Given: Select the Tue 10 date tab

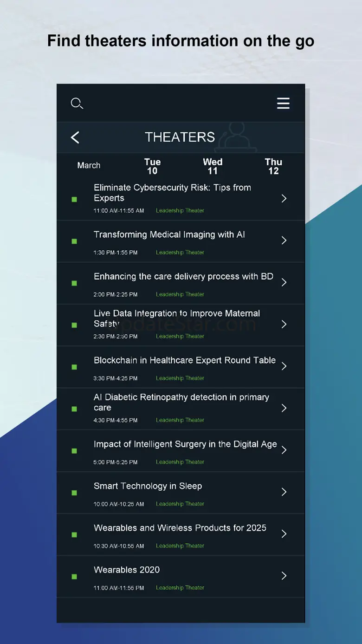Looking at the screenshot, I should [x=152, y=166].
